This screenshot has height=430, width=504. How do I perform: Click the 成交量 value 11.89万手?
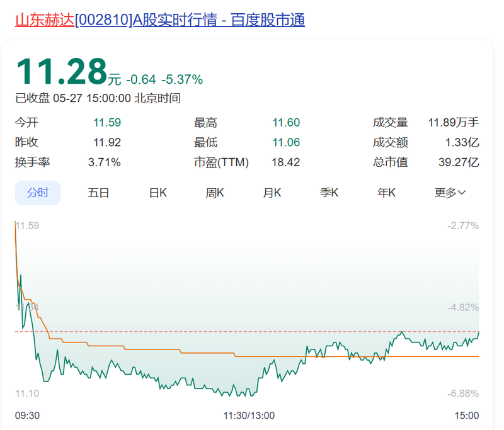tap(454, 122)
